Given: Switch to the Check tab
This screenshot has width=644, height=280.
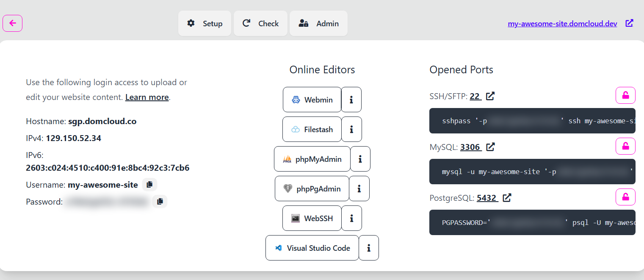Looking at the screenshot, I should pyautogui.click(x=260, y=23).
